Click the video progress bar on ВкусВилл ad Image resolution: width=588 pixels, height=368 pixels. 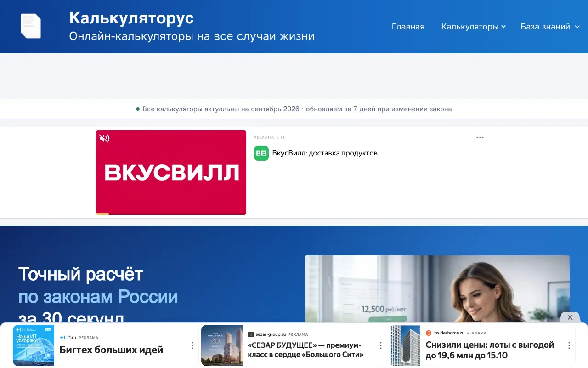pyautogui.click(x=171, y=214)
